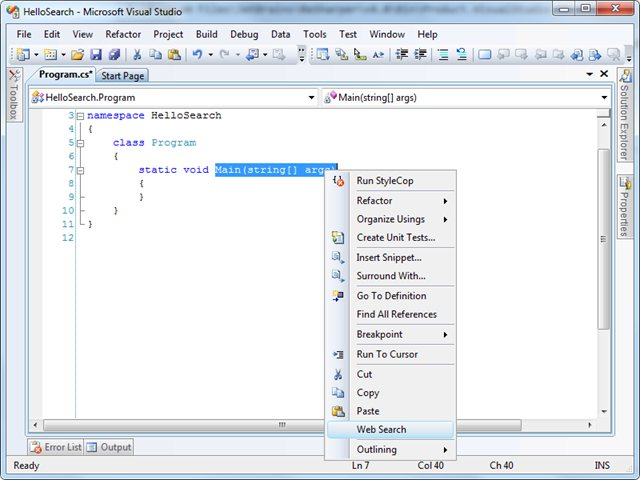
Task: Select Insert Snippet... in context menu
Action: click(x=391, y=258)
